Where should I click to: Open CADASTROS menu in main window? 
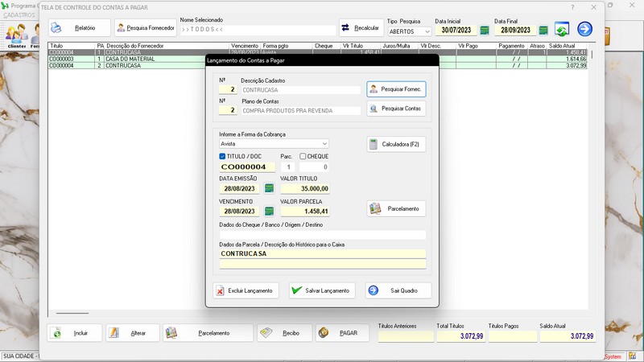19,14
